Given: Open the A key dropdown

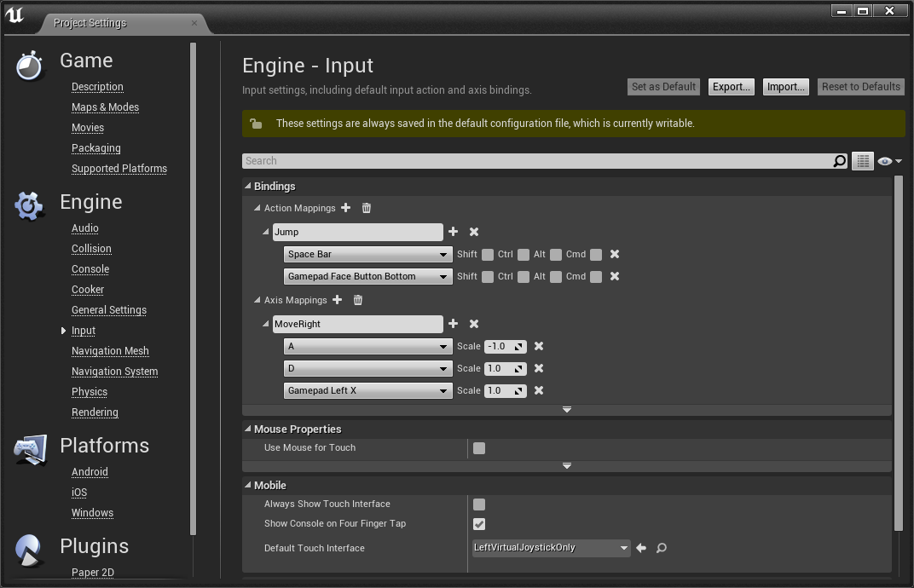Looking at the screenshot, I should 367,346.
